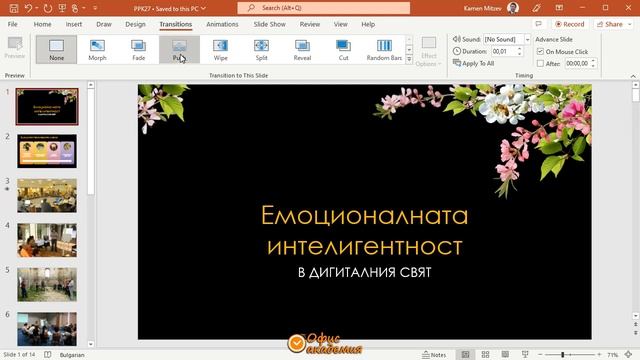The width and height of the screenshot is (640, 360).
Task: Open the Sound dropdown
Action: click(527, 39)
